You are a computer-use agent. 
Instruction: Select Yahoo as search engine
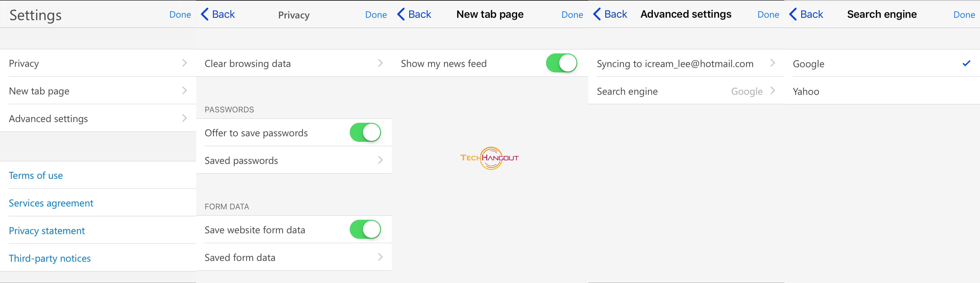882,91
